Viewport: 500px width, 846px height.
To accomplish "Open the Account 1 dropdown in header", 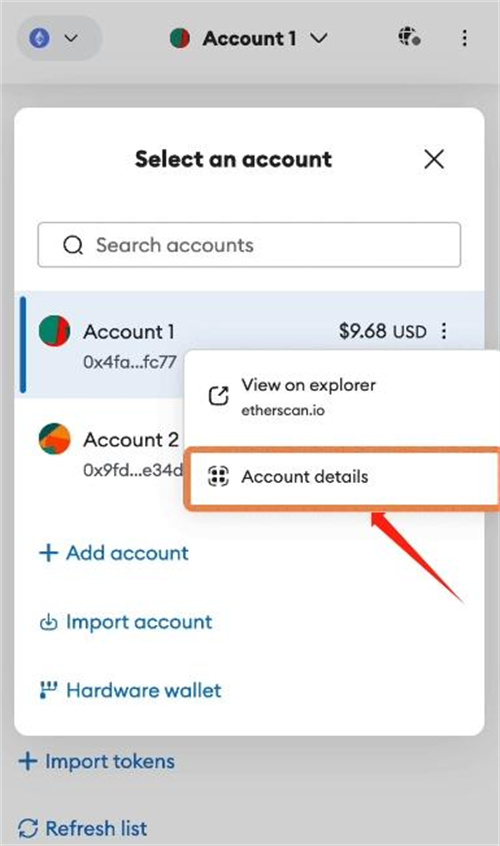I will point(249,38).
